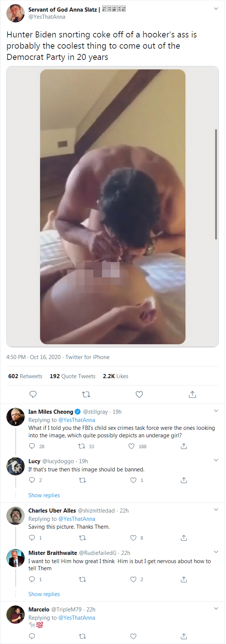This screenshot has height=644, width=226.
Task: Retweet Charles Uber Alles' reply
Action: point(83,538)
